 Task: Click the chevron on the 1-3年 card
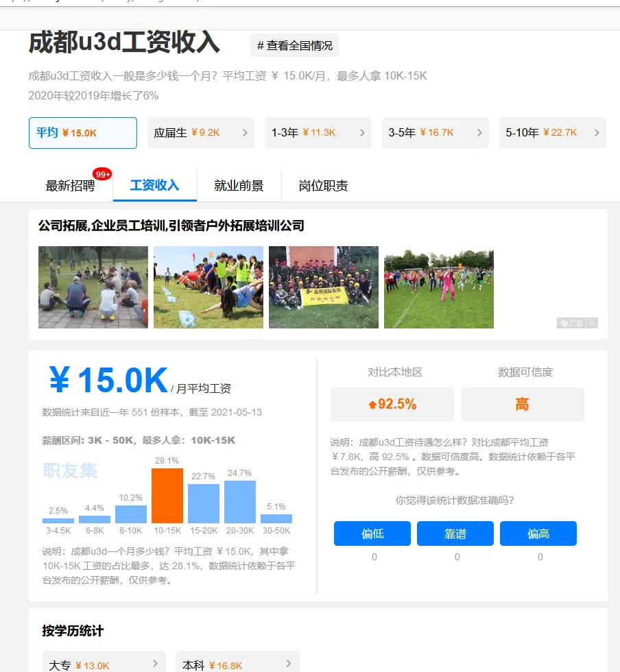tap(362, 133)
